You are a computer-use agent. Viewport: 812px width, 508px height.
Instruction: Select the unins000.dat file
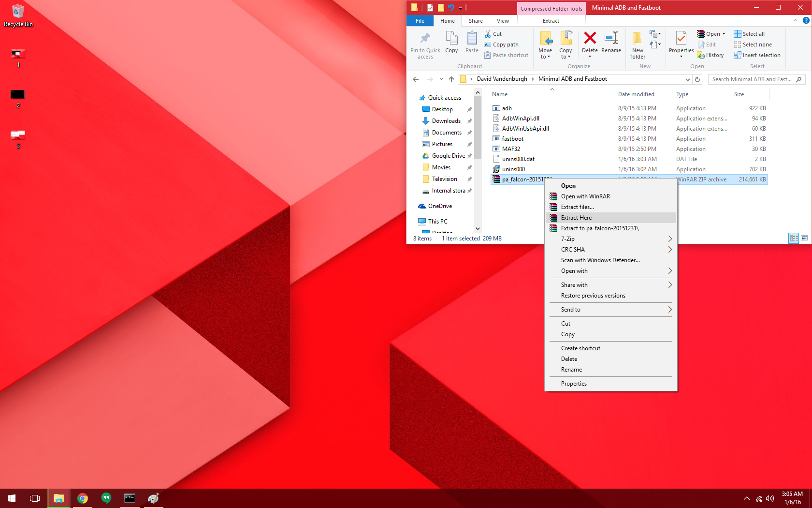tap(518, 159)
